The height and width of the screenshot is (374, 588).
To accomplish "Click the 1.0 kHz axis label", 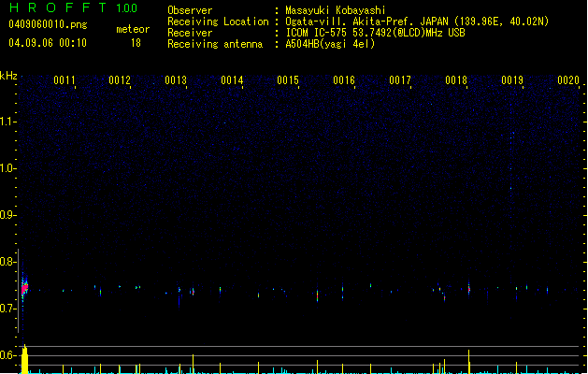I will pyautogui.click(x=7, y=168).
